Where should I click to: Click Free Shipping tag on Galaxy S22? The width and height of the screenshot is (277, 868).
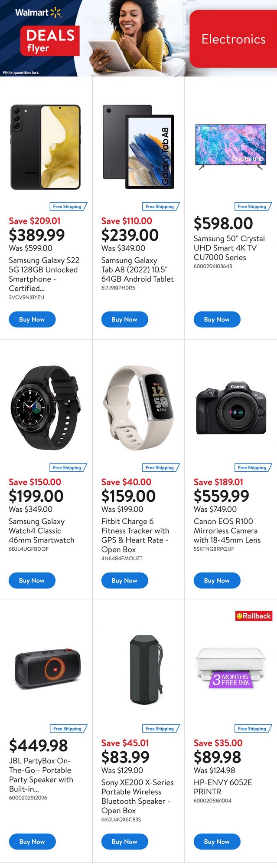coord(68,207)
